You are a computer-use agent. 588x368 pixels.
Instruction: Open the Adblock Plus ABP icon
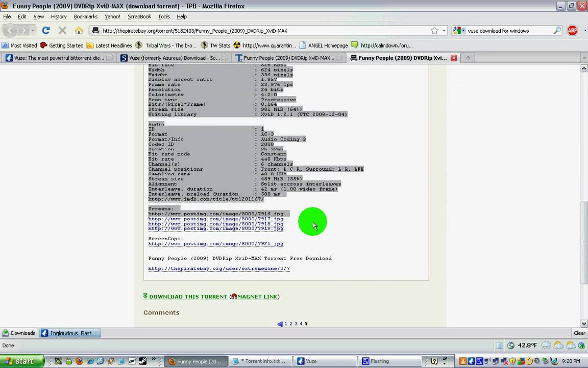pyautogui.click(x=572, y=31)
